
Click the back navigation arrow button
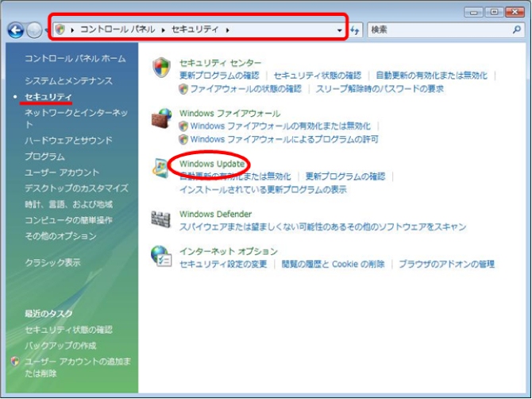pos(15,30)
